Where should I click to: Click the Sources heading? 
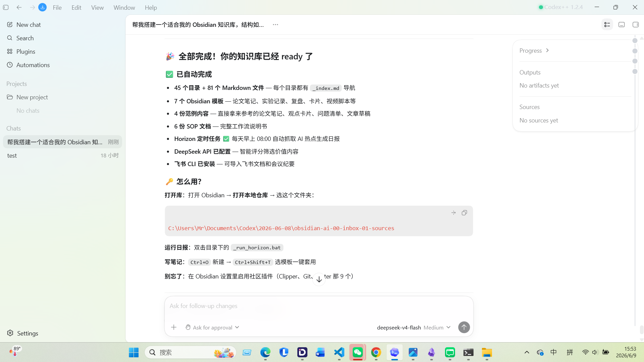[x=530, y=107]
